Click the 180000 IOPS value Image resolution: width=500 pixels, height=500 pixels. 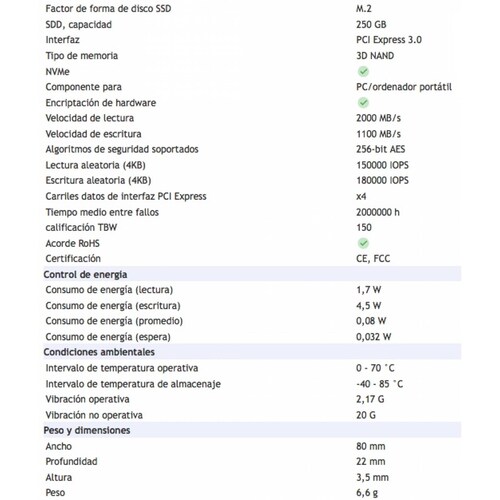click(382, 180)
